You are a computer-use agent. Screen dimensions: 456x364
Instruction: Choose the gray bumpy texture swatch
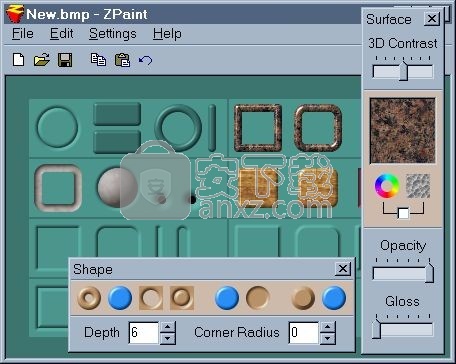[418, 186]
